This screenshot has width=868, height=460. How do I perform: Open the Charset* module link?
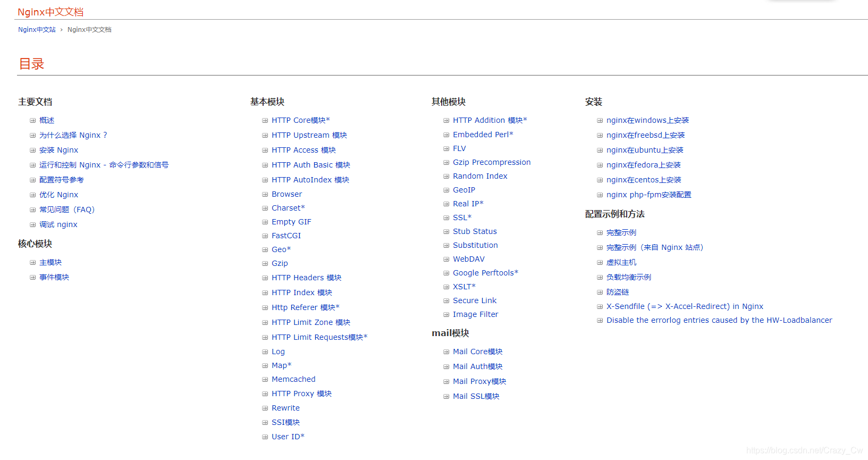(288, 208)
